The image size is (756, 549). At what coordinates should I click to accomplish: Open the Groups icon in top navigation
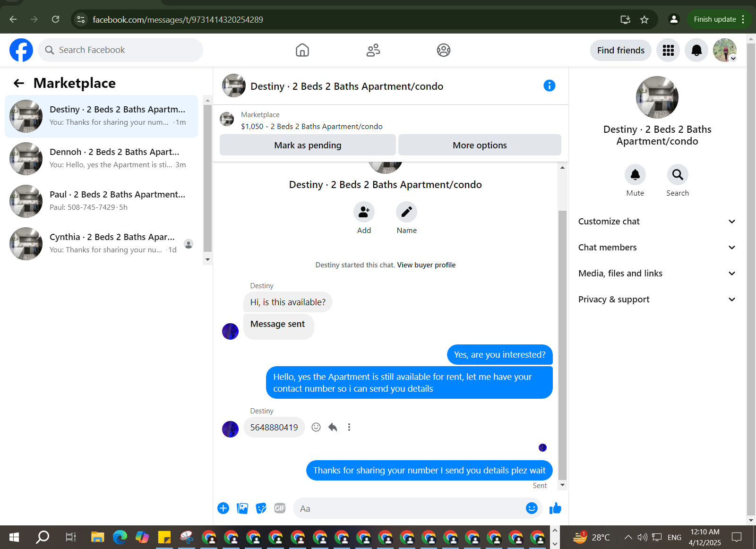click(x=444, y=50)
